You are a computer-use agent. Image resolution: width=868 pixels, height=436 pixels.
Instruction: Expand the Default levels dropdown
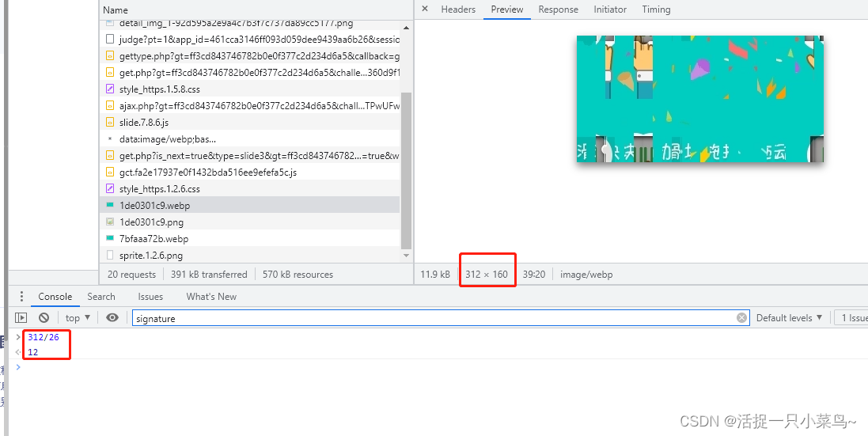789,318
